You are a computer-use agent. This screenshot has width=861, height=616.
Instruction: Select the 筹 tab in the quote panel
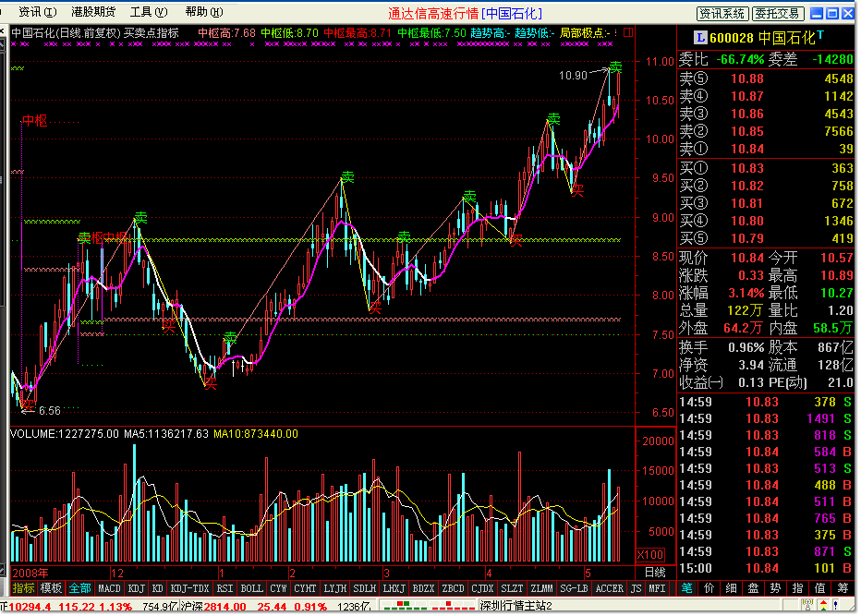click(843, 588)
